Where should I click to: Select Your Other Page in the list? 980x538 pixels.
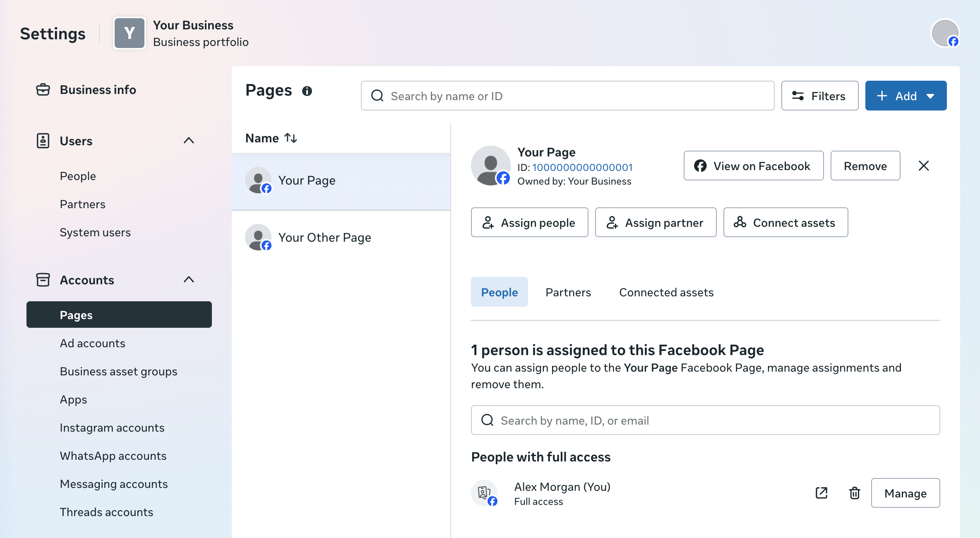[x=341, y=238]
